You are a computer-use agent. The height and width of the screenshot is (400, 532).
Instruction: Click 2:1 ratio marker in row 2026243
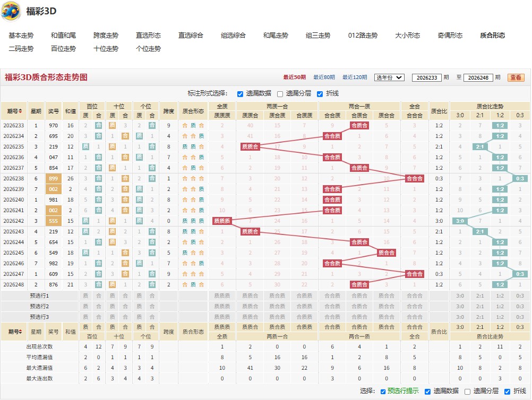tap(480, 231)
